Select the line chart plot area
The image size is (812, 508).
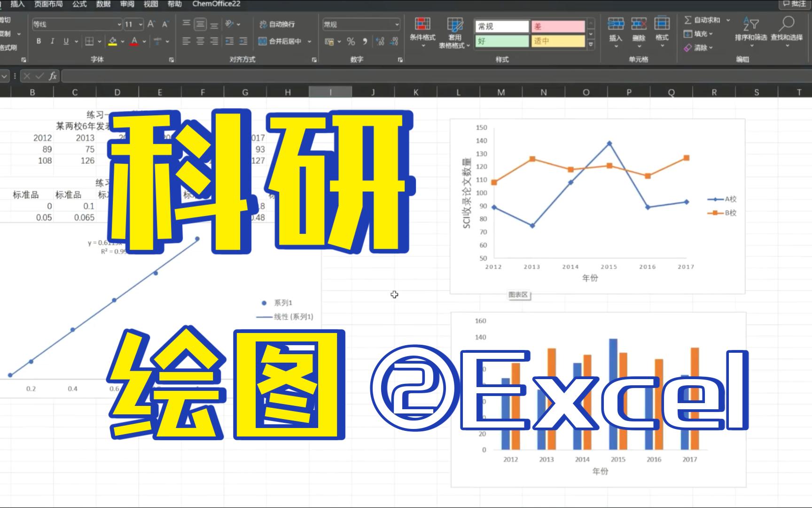click(590, 193)
